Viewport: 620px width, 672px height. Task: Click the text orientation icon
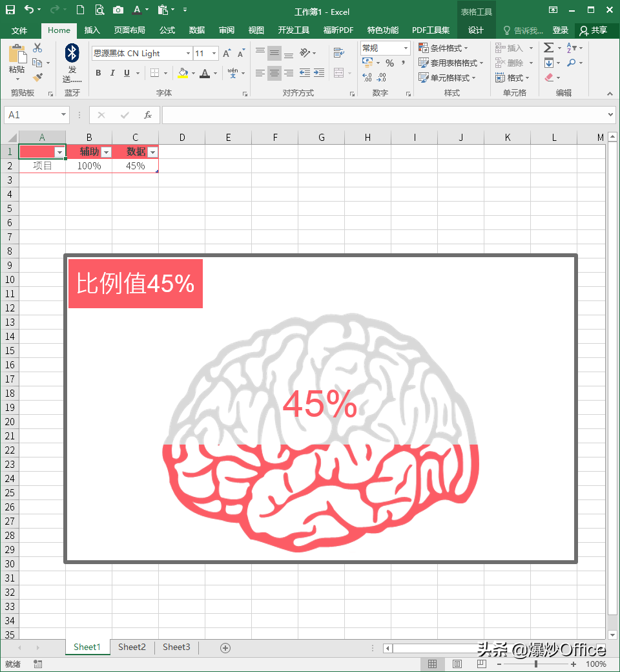(305, 53)
